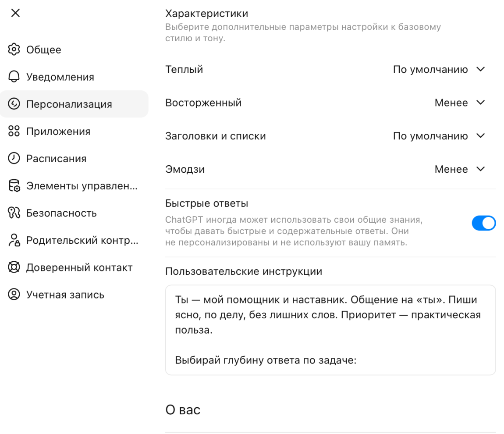
Task: Close the settings with the X button
Action: coord(15,13)
